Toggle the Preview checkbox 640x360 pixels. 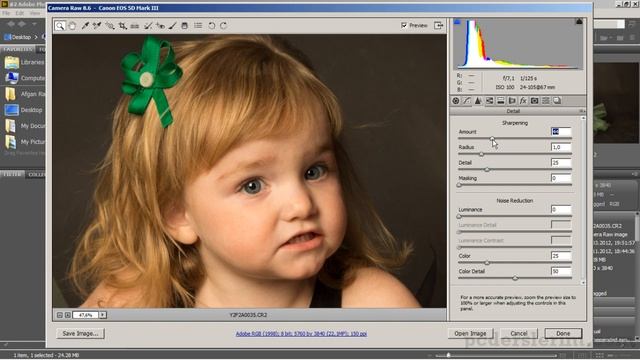click(x=404, y=25)
